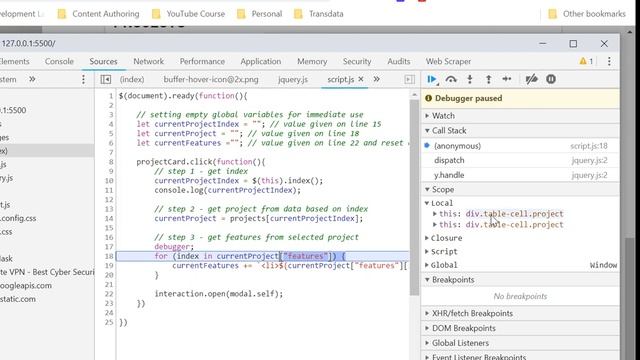Open the Performance tab
Image resolution: width=640 pixels, height=360 pixels.
tap(202, 61)
